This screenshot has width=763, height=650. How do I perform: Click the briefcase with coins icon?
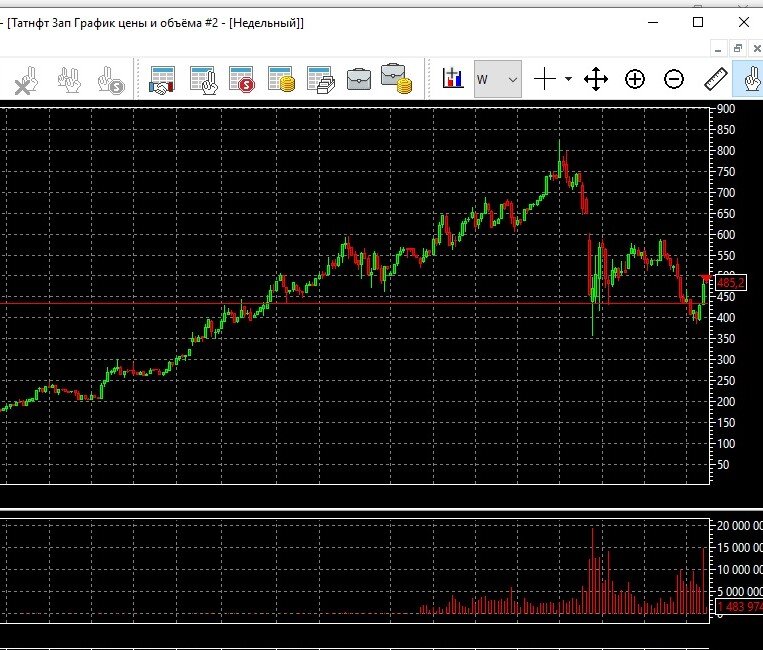(x=396, y=79)
